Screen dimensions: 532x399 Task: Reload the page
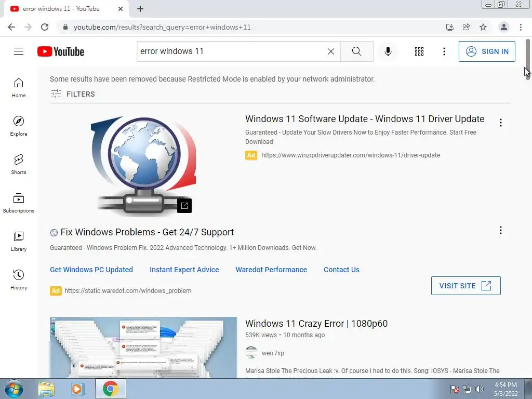point(45,27)
